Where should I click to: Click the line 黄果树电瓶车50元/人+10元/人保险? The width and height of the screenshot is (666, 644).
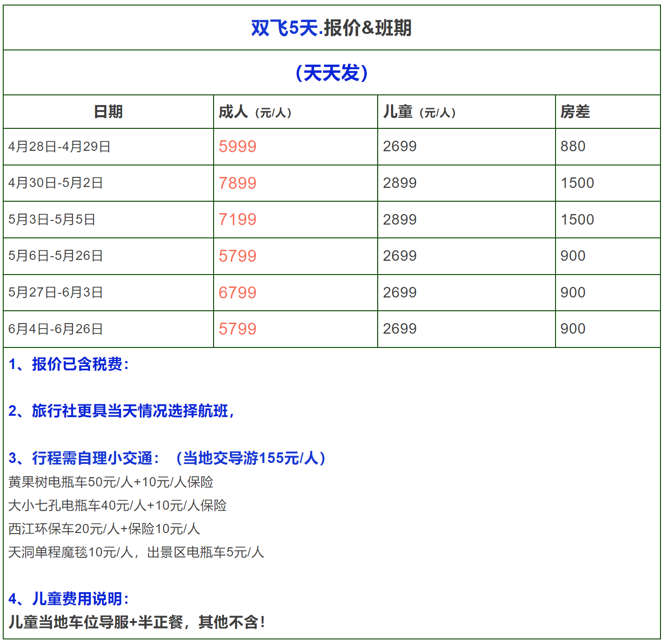[111, 482]
